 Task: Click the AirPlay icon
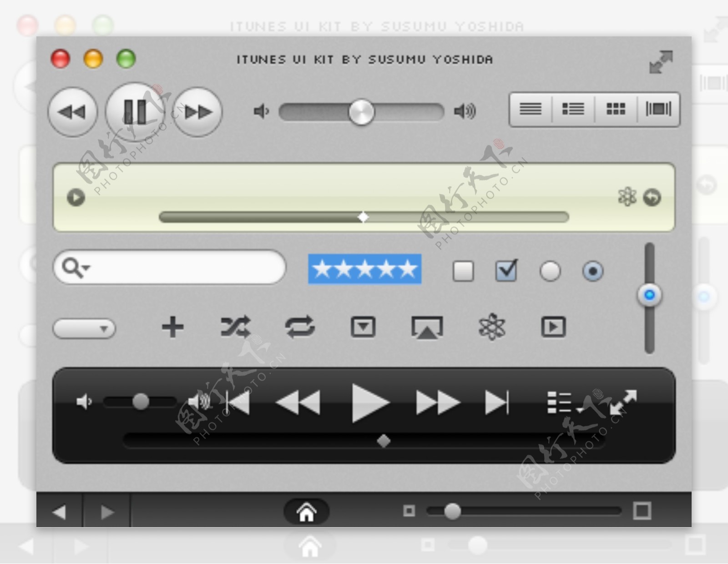click(427, 328)
